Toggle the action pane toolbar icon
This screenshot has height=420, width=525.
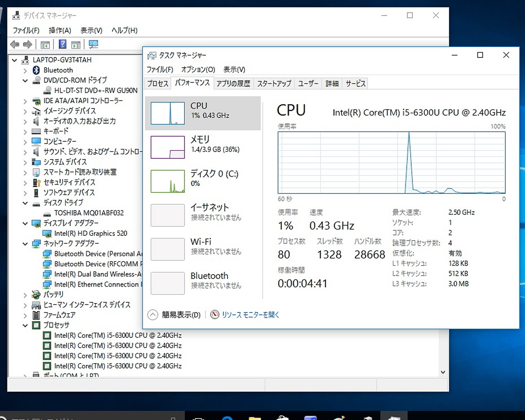[x=76, y=44]
